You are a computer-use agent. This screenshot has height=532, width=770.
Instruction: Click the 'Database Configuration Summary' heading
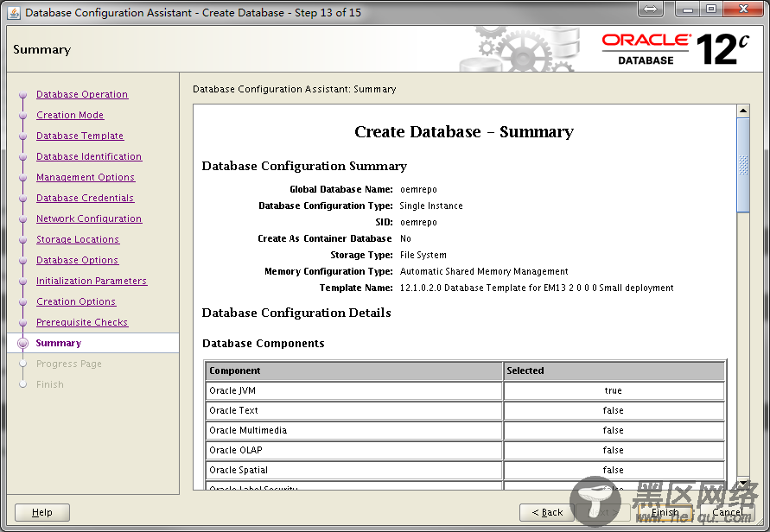coord(304,167)
